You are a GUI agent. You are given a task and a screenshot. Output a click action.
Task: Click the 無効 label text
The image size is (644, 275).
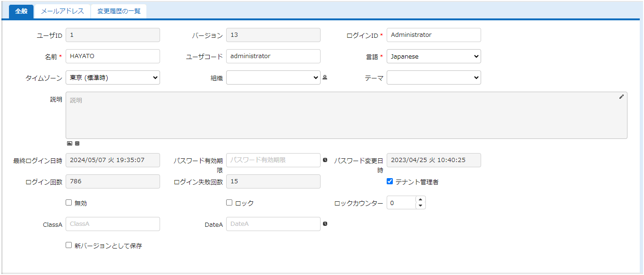coord(81,203)
